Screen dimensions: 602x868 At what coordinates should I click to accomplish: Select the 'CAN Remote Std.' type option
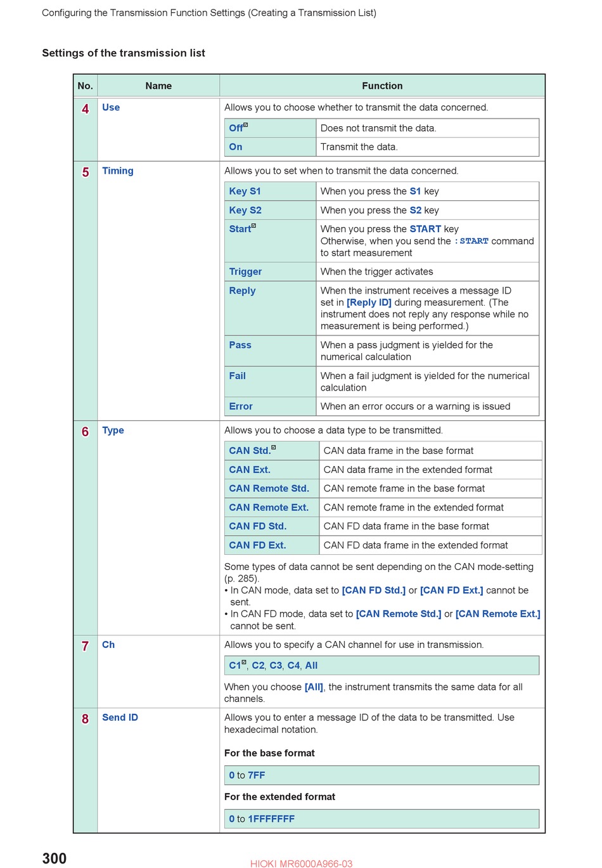pyautogui.click(x=269, y=489)
